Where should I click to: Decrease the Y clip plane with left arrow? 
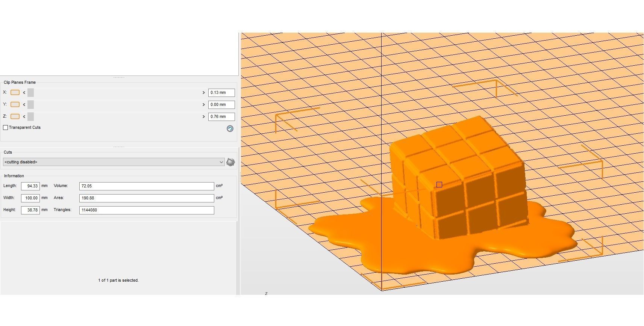24,104
